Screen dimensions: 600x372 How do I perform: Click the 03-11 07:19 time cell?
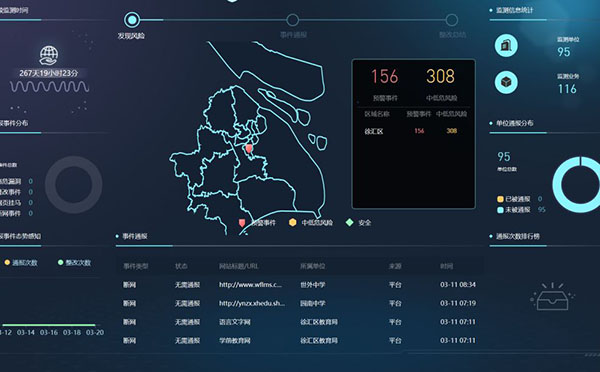[458, 303]
